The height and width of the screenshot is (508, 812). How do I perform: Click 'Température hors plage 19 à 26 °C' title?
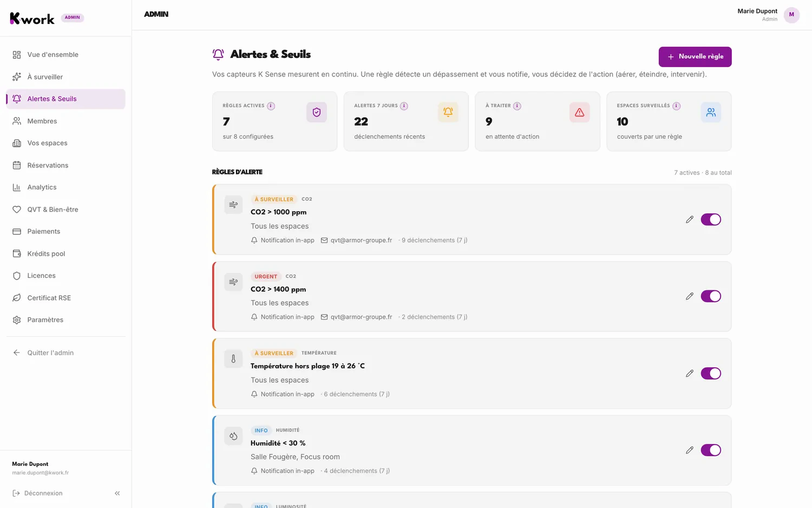pos(307,366)
